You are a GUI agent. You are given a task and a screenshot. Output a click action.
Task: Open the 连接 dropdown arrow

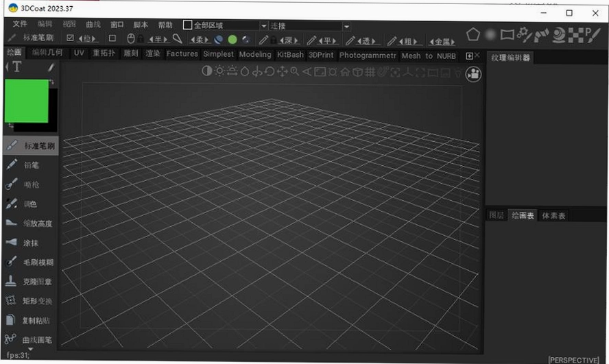click(x=346, y=26)
